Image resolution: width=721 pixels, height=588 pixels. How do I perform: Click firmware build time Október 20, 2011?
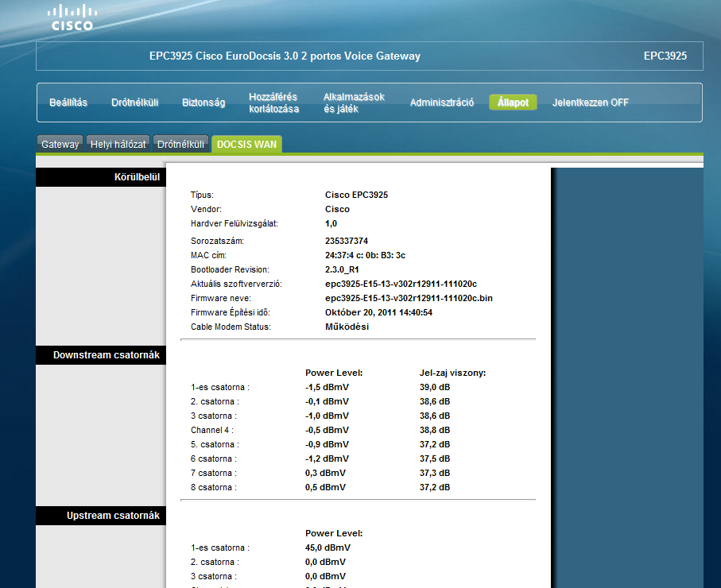pos(378,312)
